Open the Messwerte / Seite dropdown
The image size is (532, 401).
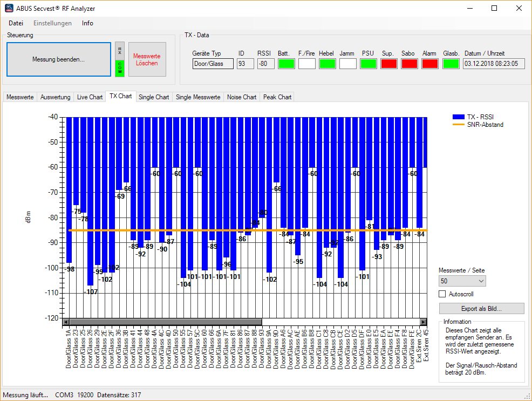462,281
